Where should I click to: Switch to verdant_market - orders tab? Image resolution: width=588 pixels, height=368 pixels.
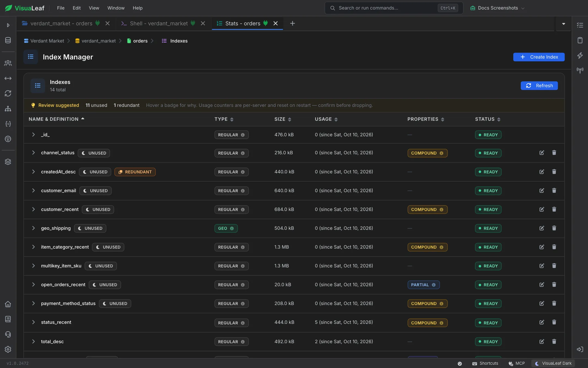pos(61,23)
